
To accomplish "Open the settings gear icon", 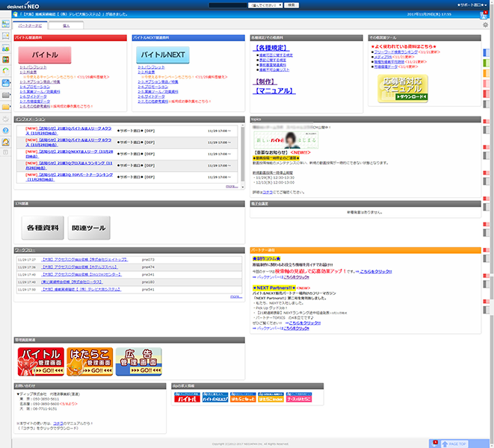I will pyautogui.click(x=485, y=25).
